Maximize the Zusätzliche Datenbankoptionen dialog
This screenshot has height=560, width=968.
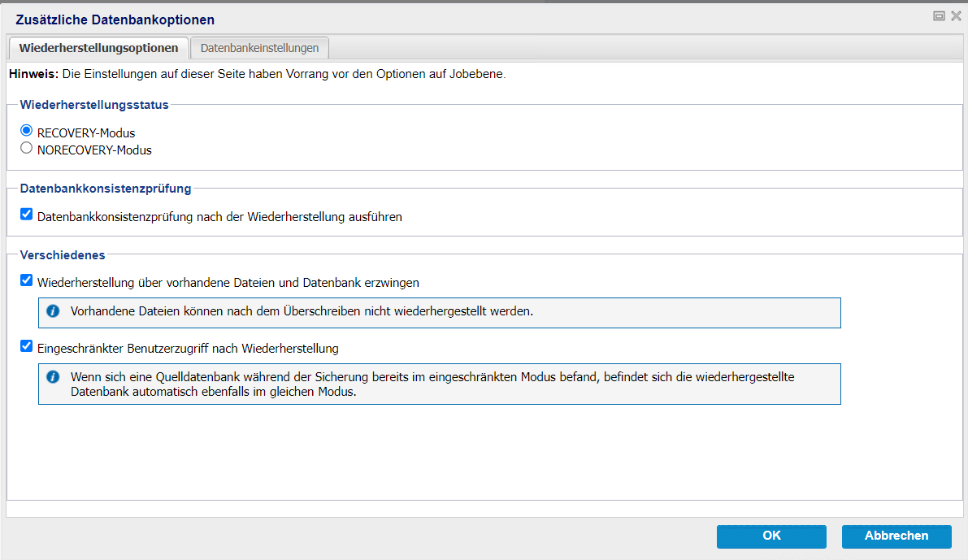pos(939,15)
